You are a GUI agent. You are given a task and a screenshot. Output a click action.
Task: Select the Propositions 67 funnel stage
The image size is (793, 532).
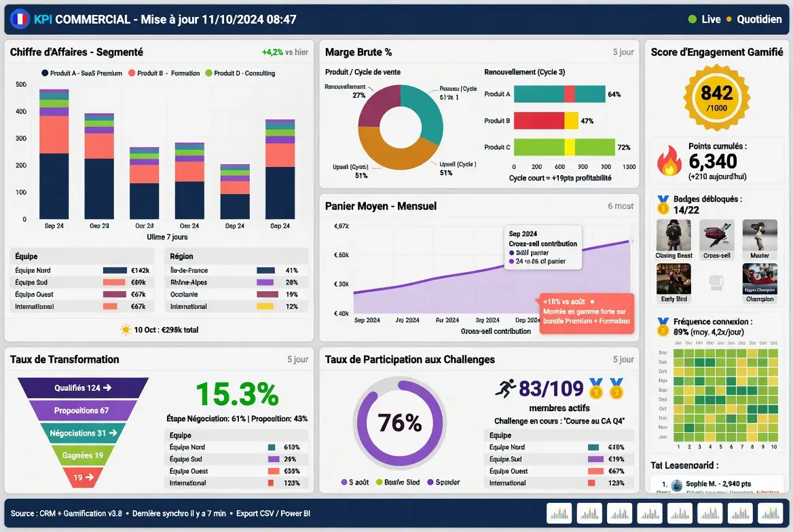click(x=83, y=410)
